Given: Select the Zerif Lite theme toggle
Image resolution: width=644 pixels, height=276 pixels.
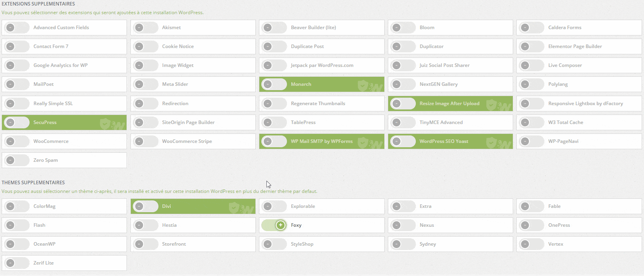Looking at the screenshot, I should click(x=17, y=263).
